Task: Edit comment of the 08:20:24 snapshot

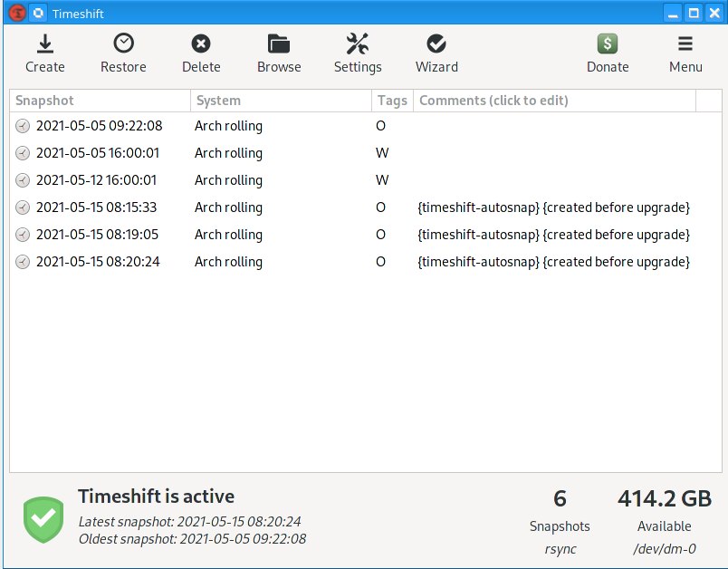Action: (x=553, y=262)
